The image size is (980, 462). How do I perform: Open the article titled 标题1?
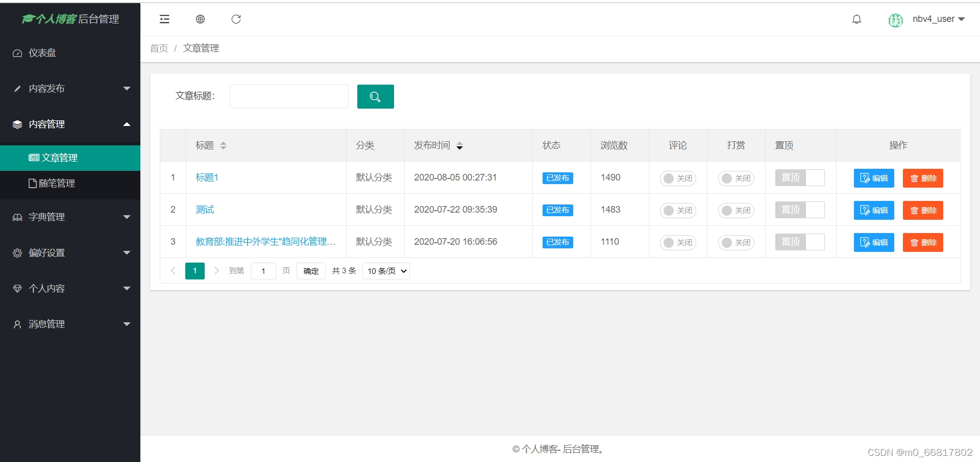pos(206,177)
